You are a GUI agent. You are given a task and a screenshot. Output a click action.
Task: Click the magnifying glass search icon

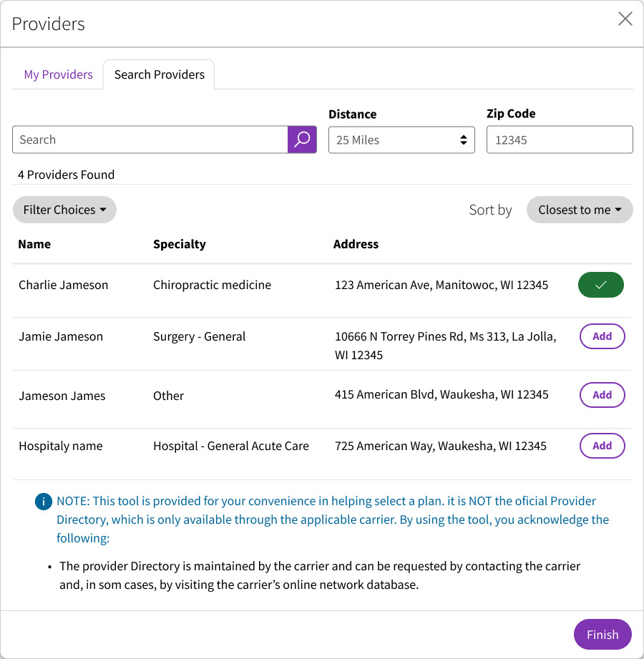pos(302,140)
